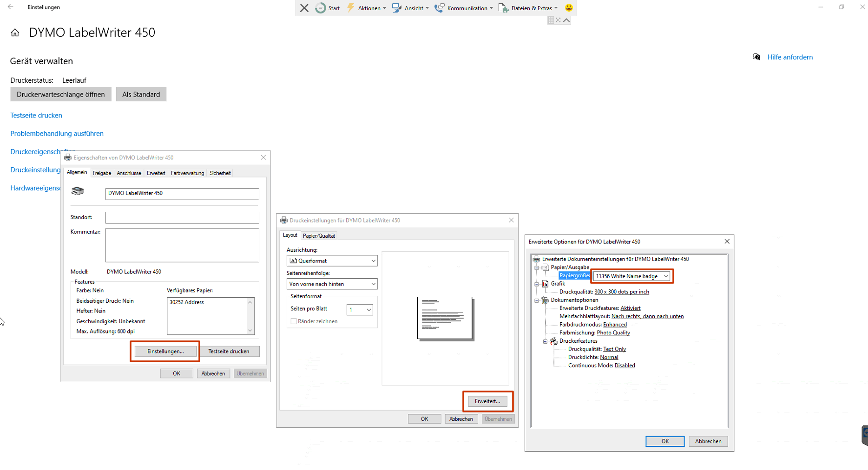Open the Aktionen menu
The width and height of the screenshot is (868, 470).
(x=366, y=8)
